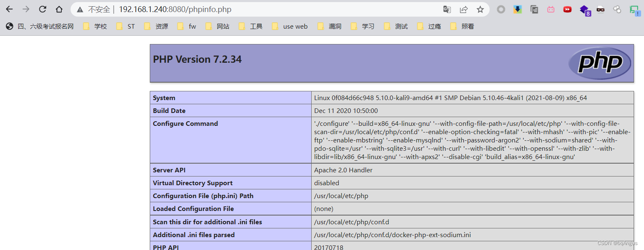Image resolution: width=644 pixels, height=250 pixels.
Task: Open the browser home page
Action: tap(59, 9)
